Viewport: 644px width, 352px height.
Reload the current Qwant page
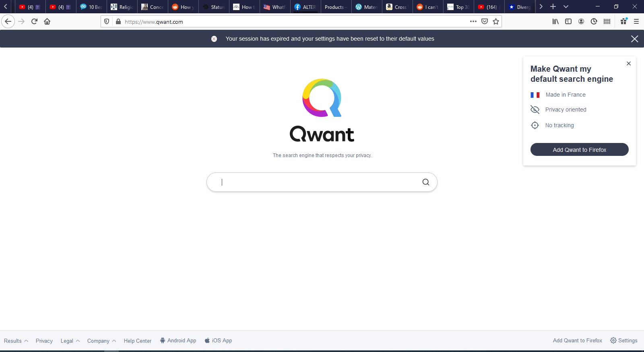click(x=34, y=21)
